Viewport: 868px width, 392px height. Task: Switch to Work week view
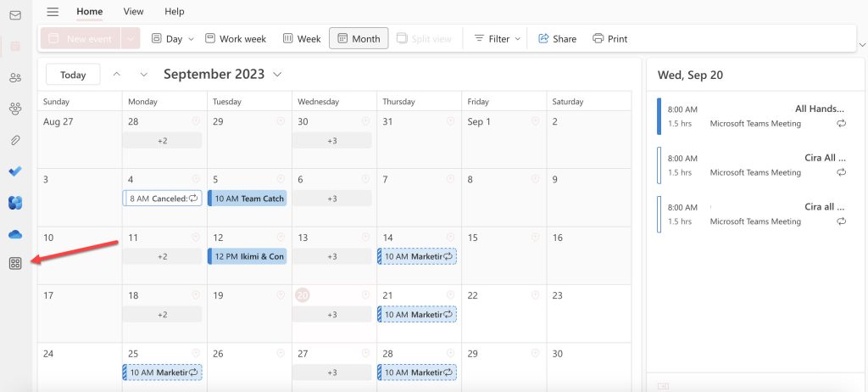coord(236,38)
